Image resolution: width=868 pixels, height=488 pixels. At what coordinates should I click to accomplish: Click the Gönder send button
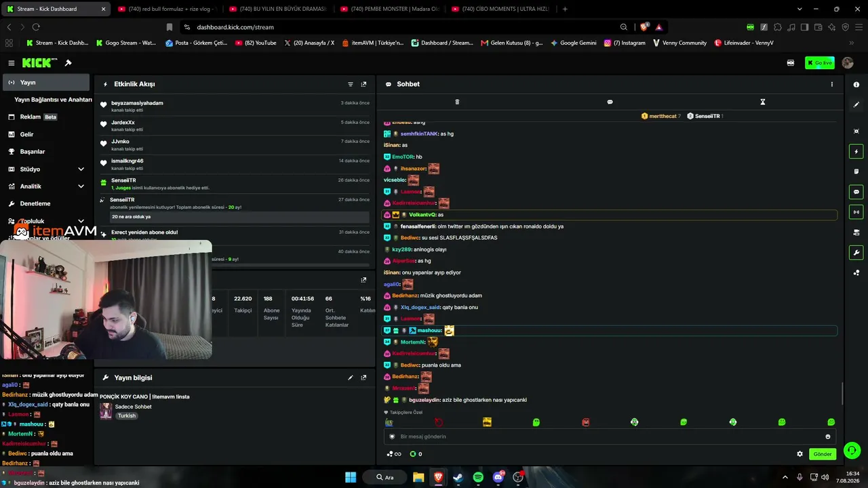tap(823, 454)
